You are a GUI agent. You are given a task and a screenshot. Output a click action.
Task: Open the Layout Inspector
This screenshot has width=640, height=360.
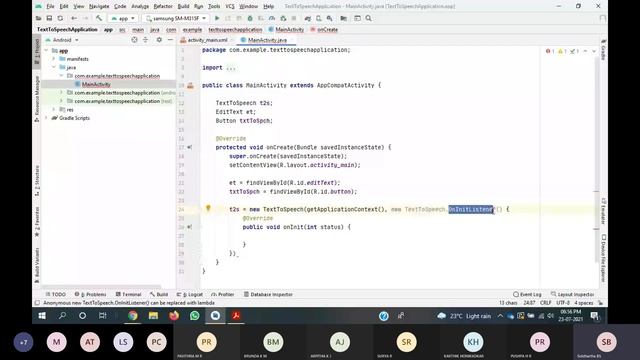(x=572, y=294)
